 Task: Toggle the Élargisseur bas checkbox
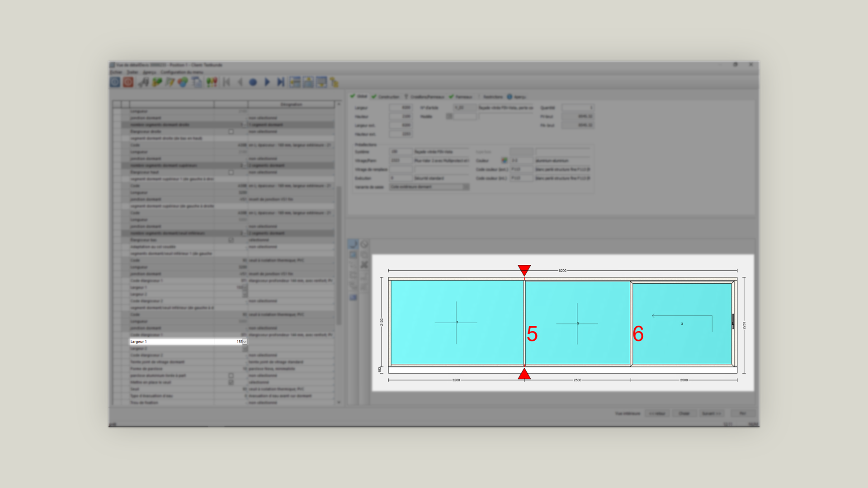tap(231, 240)
